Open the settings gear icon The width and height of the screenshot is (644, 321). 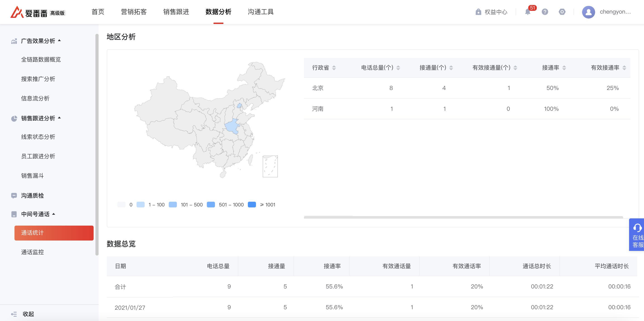tap(562, 12)
